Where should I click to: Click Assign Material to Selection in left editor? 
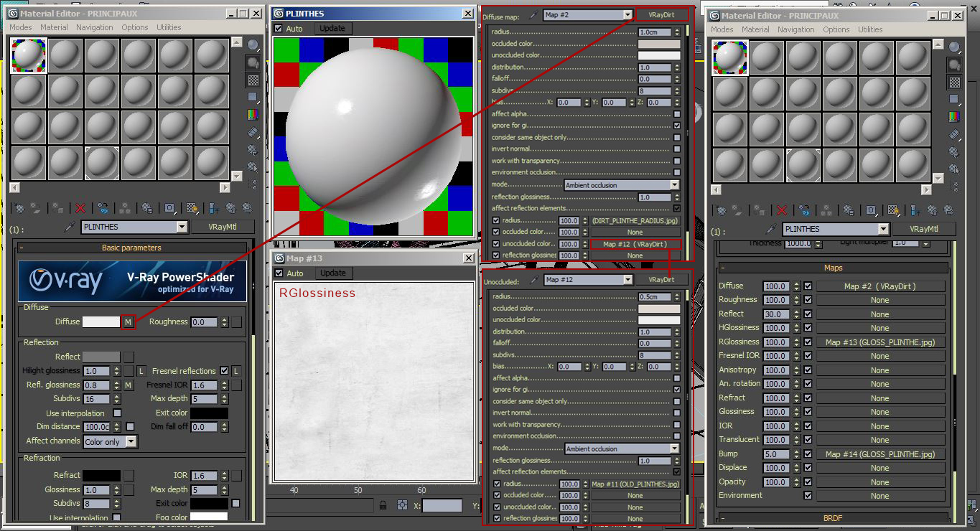coord(57,208)
